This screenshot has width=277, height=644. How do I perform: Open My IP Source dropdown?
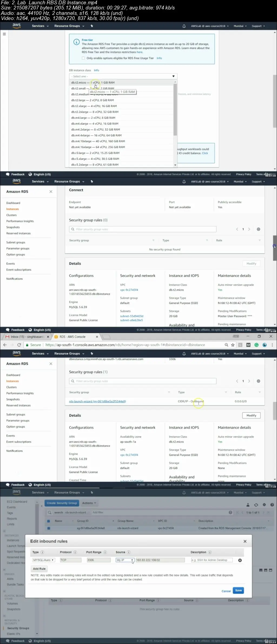(x=125, y=560)
